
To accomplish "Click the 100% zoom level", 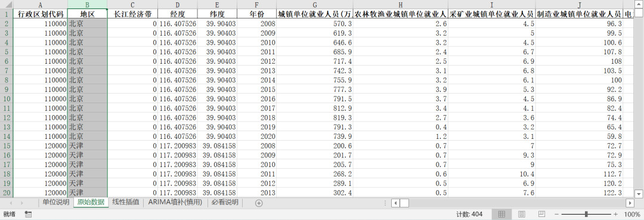I will pos(631,214).
